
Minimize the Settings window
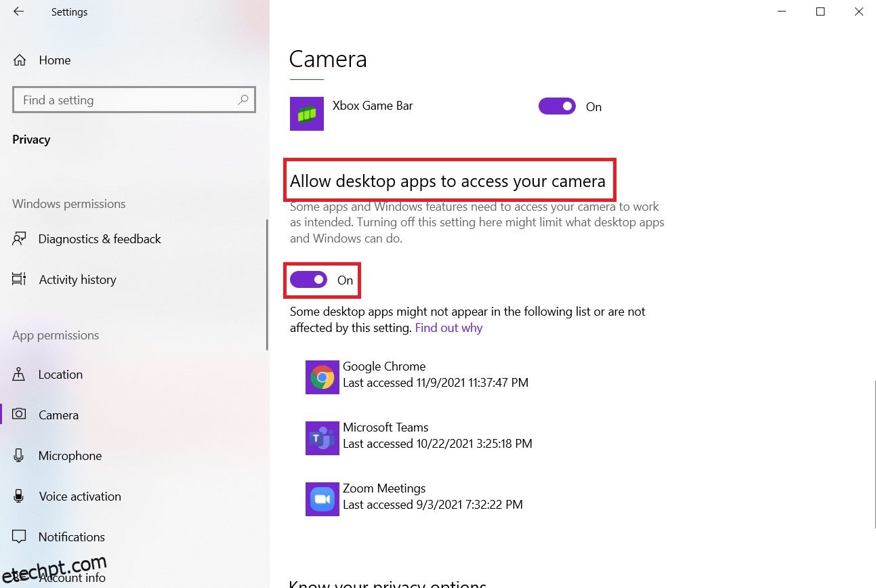782,12
